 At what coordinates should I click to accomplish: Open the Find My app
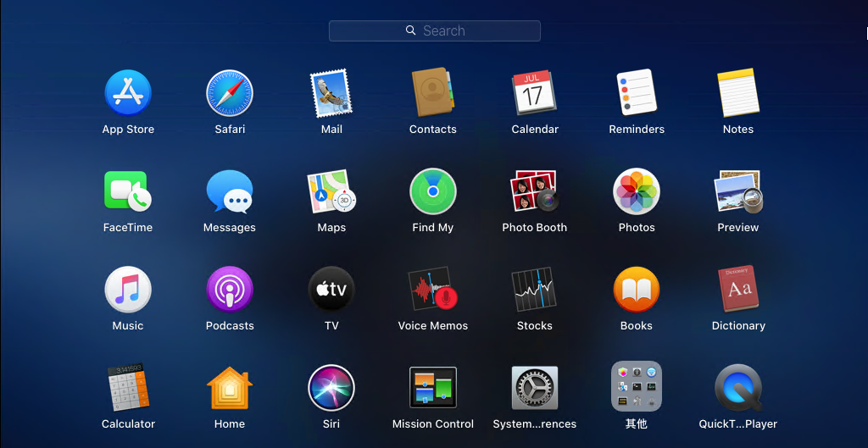(433, 191)
